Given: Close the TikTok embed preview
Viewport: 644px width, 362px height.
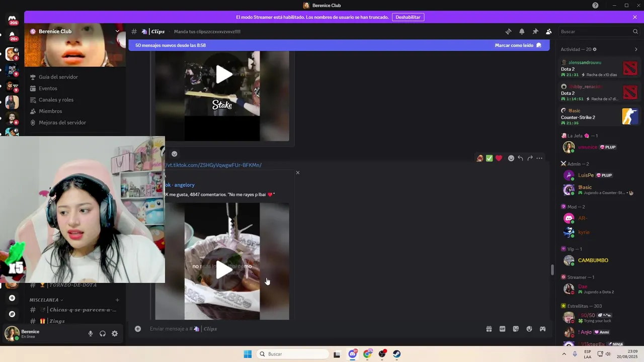Looking at the screenshot, I should click(298, 172).
